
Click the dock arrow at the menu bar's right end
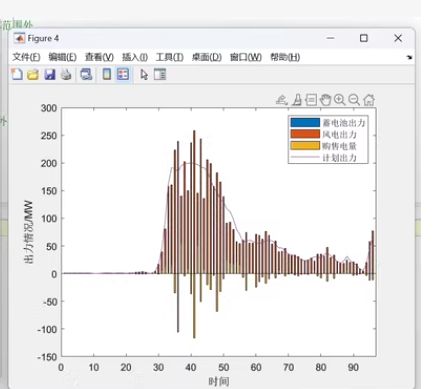click(409, 57)
